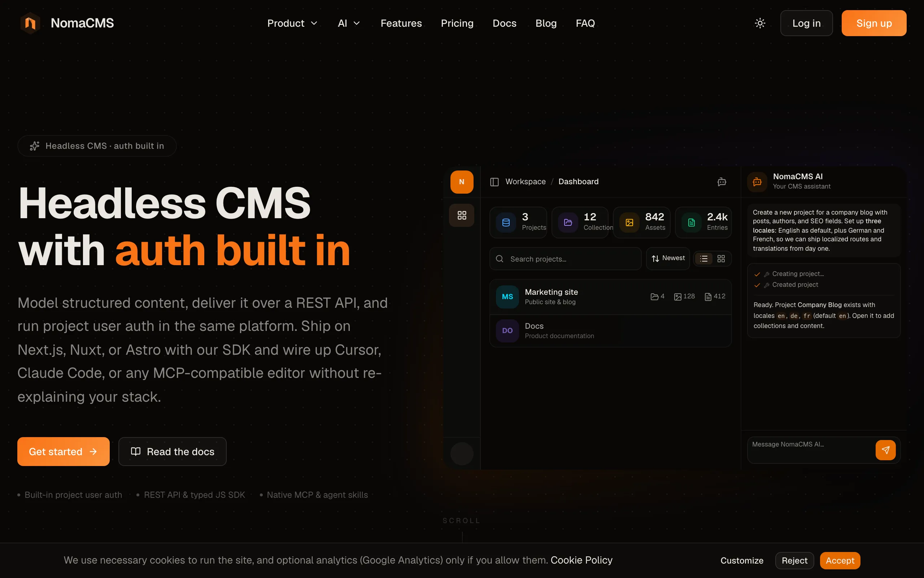
Task: Click Native MCP & agent skills text
Action: (x=317, y=495)
